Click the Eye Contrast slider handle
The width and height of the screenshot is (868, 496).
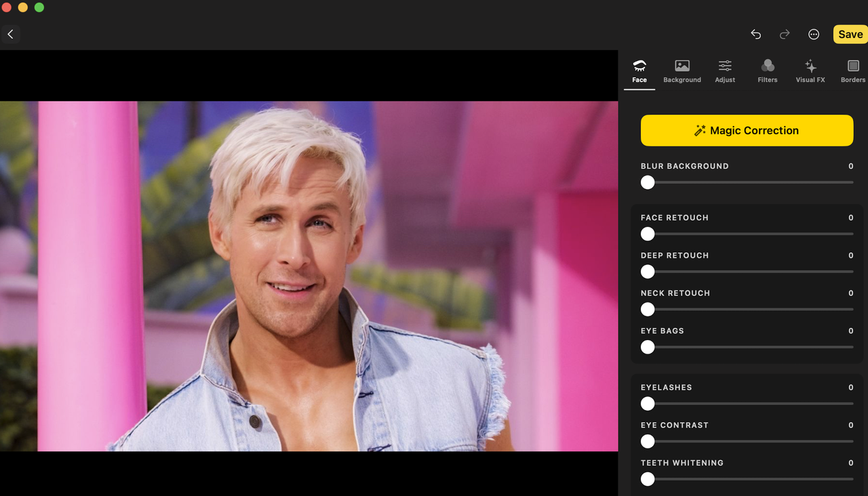[648, 442]
